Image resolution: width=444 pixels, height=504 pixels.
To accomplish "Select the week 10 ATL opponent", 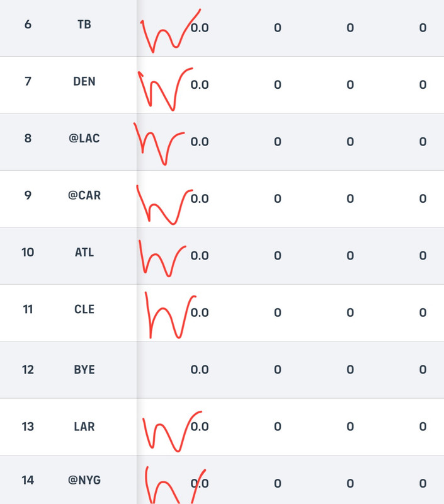I will 84,253.
